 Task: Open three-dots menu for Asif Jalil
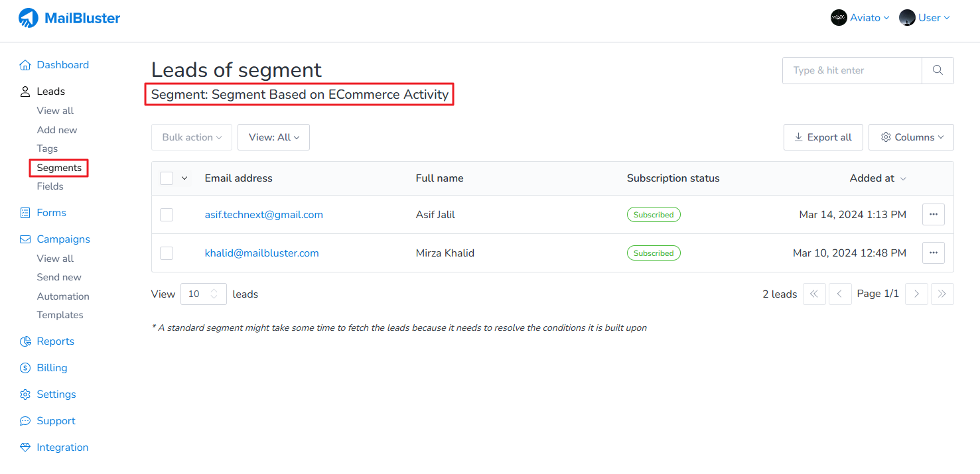933,215
